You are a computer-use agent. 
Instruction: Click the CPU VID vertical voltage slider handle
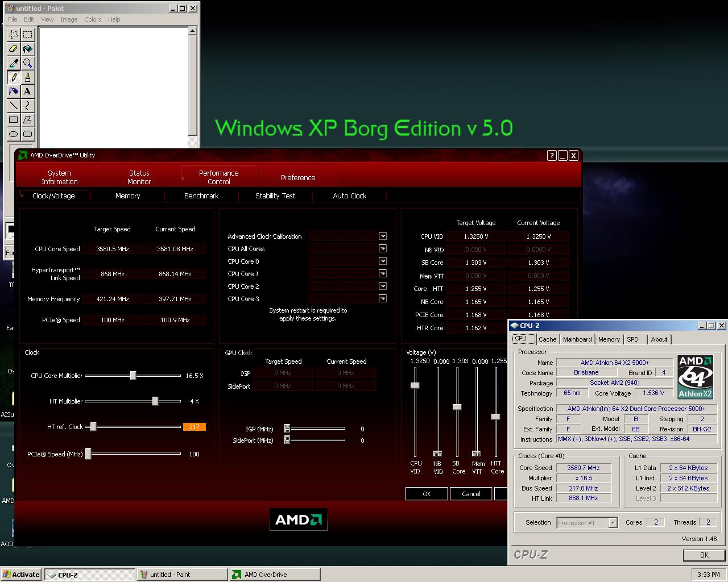point(415,385)
